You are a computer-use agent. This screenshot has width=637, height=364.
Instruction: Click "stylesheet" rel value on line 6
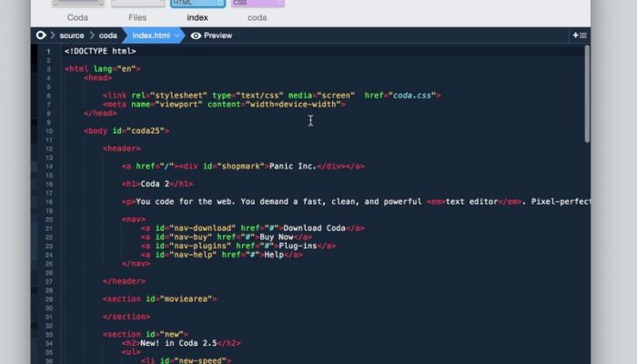[178, 96]
